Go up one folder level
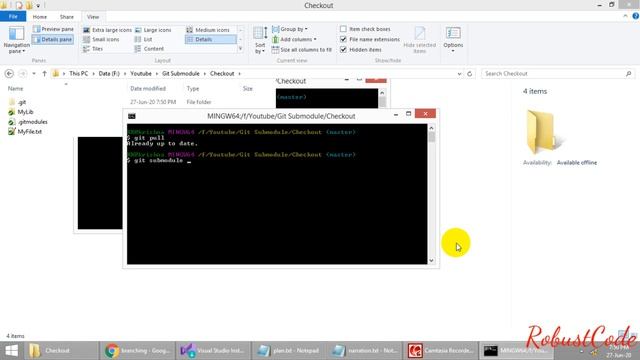The width and height of the screenshot is (640, 360). click(x=44, y=74)
